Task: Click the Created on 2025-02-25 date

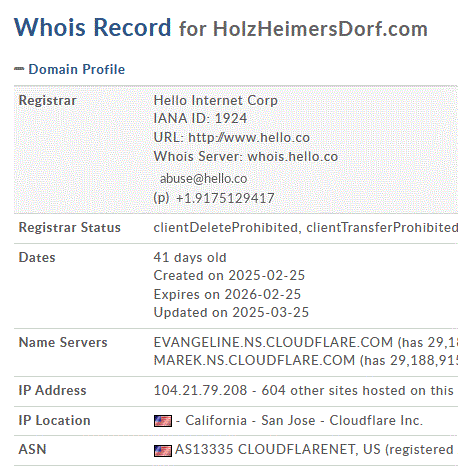Action: 229,276
